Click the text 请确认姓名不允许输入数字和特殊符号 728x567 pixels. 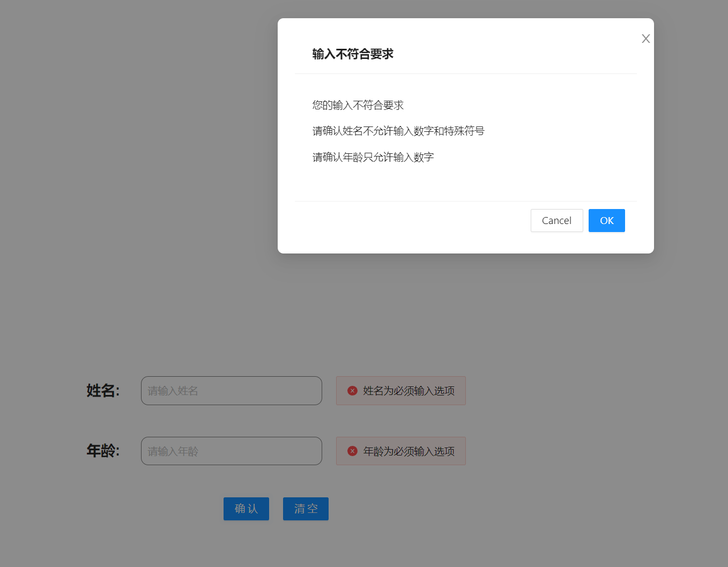click(398, 131)
